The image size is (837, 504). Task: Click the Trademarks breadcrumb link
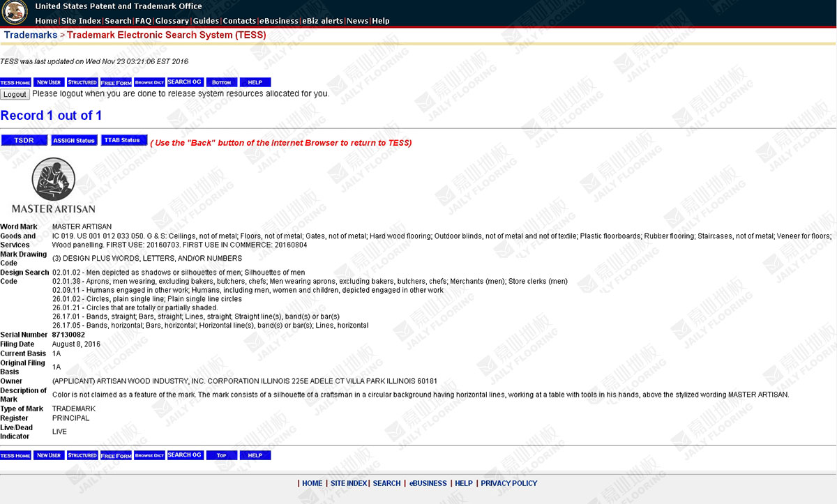(31, 35)
